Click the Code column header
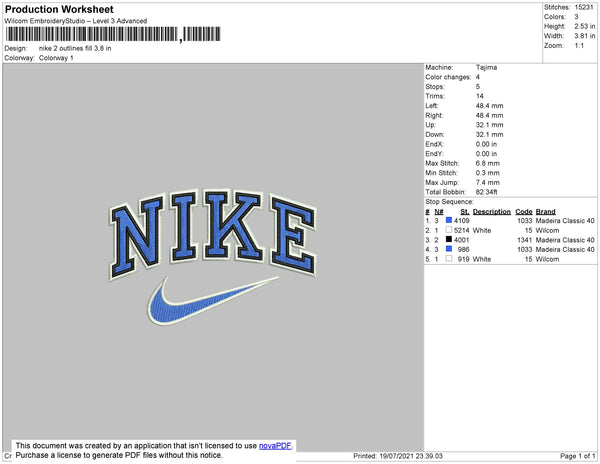The width and height of the screenshot is (600, 464). 524,212
